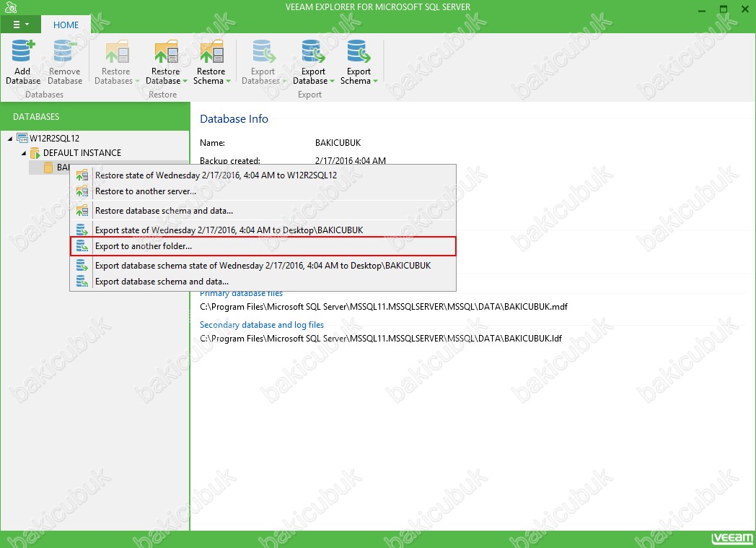The height and width of the screenshot is (548, 756).
Task: Choose Export to another folder…
Action: [x=263, y=246]
